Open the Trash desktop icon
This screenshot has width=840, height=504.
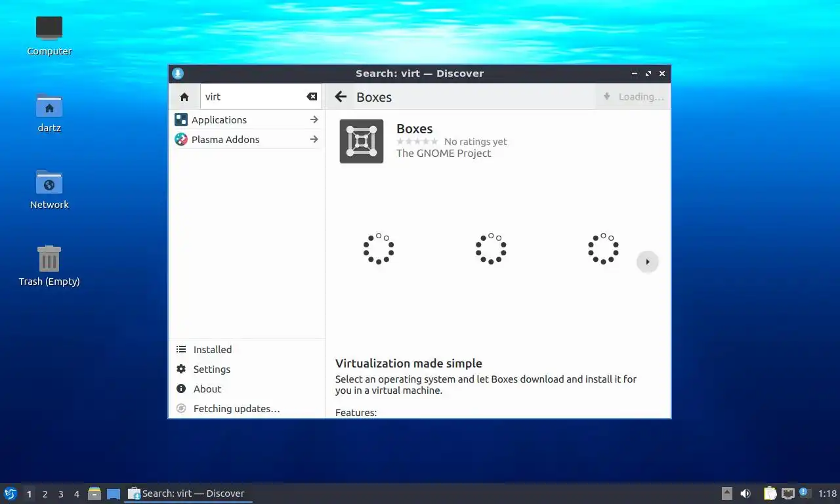tap(49, 266)
